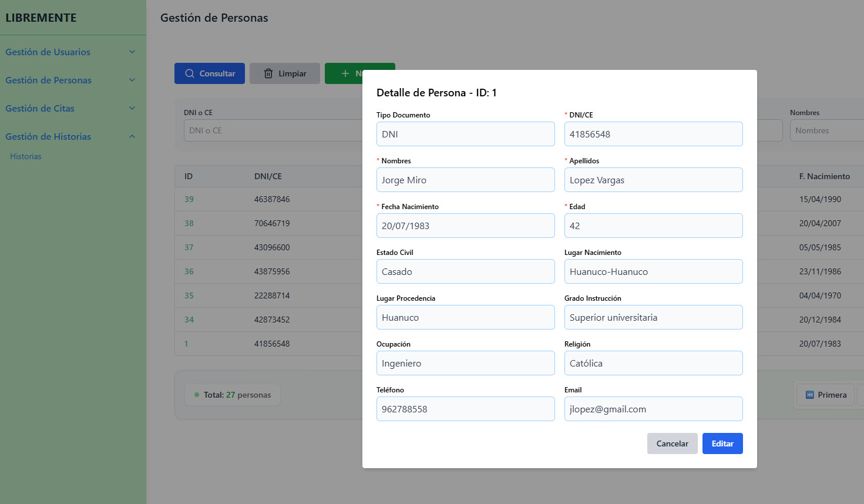Click the DNI/CE field with 41856548
The image size is (864, 504).
(x=654, y=134)
